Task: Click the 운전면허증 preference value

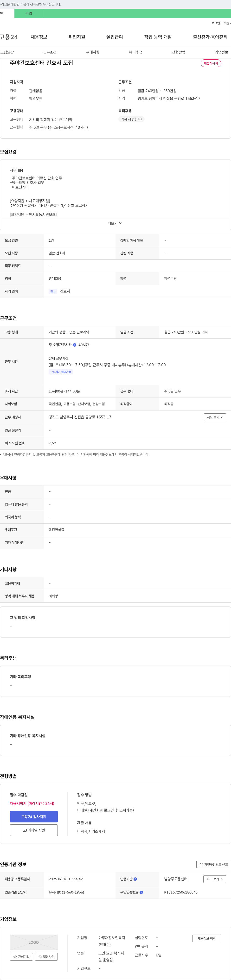Action: 56,530
